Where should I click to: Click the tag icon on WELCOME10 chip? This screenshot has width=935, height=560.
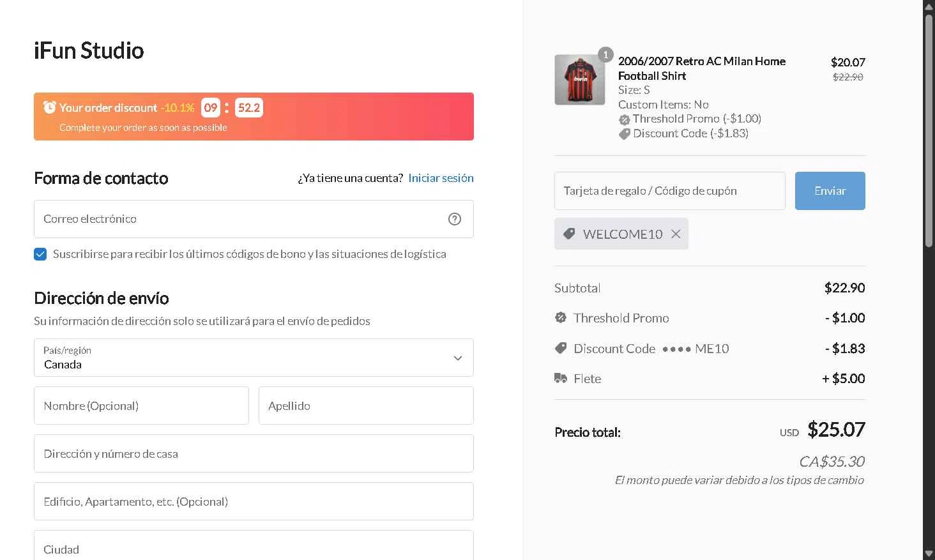569,234
